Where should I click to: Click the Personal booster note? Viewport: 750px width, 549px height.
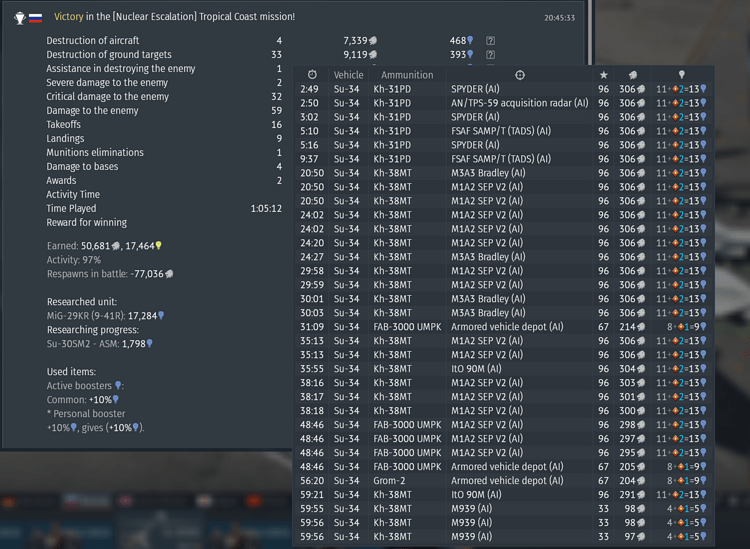pos(86,414)
